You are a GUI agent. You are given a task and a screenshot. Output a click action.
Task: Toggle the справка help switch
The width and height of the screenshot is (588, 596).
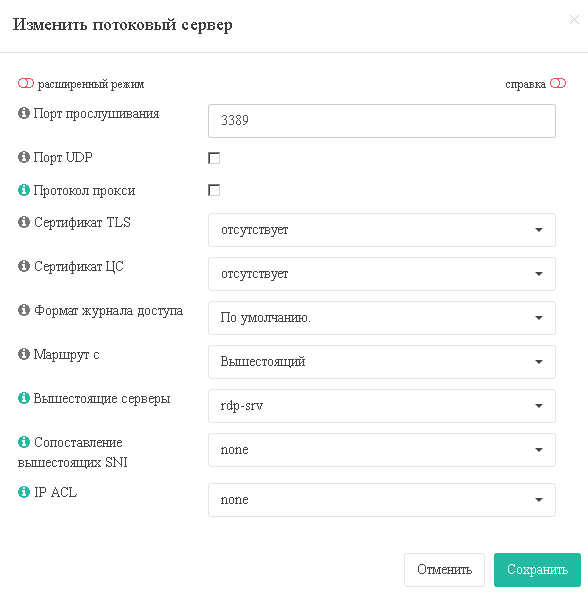click(x=558, y=83)
